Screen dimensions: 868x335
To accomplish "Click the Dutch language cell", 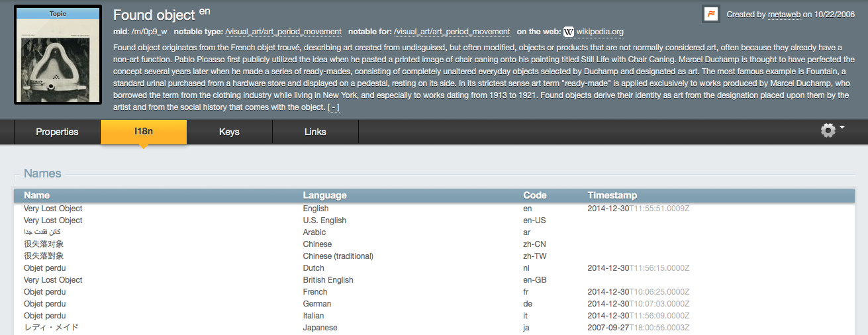I will coord(314,268).
